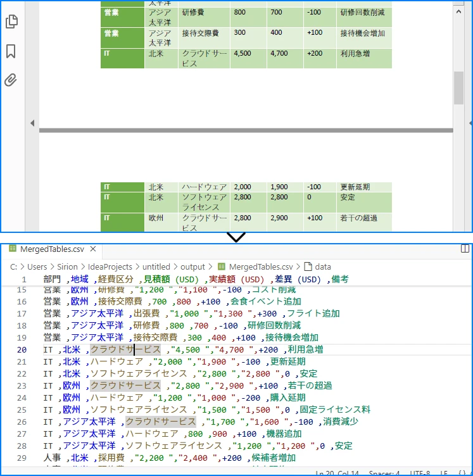Viewport: 473px width, 476px height.
Task: Click the UTF-8 encoding status entry
Action: click(420, 473)
